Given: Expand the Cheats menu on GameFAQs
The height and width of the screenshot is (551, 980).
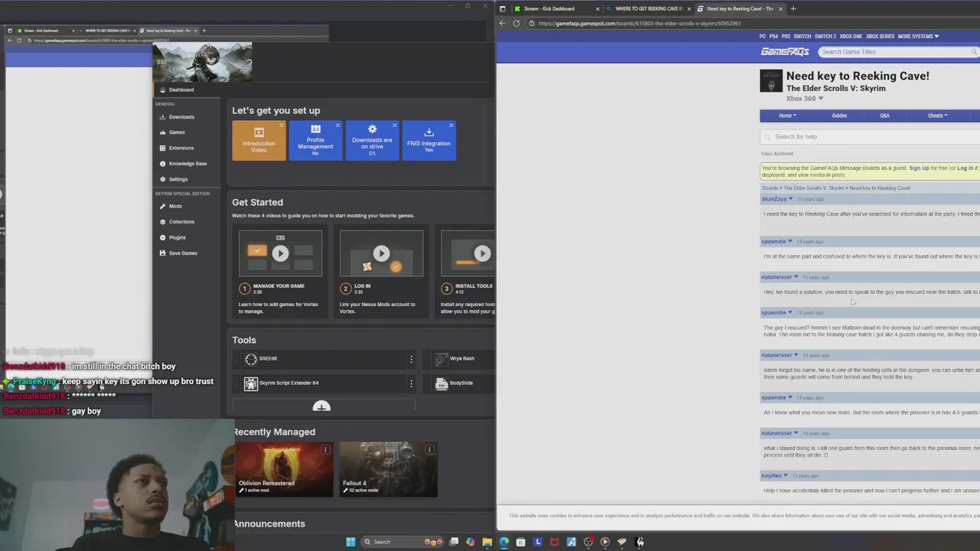Looking at the screenshot, I should click(937, 116).
